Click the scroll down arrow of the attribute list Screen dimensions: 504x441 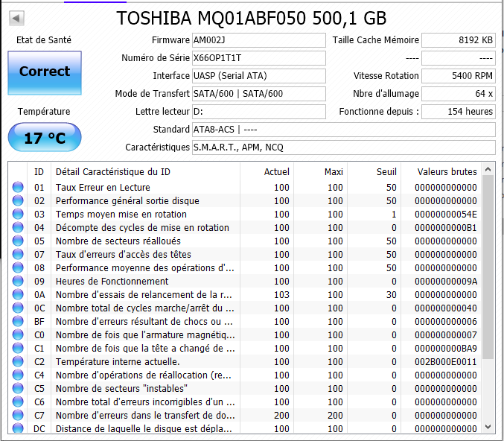pyautogui.click(x=488, y=426)
